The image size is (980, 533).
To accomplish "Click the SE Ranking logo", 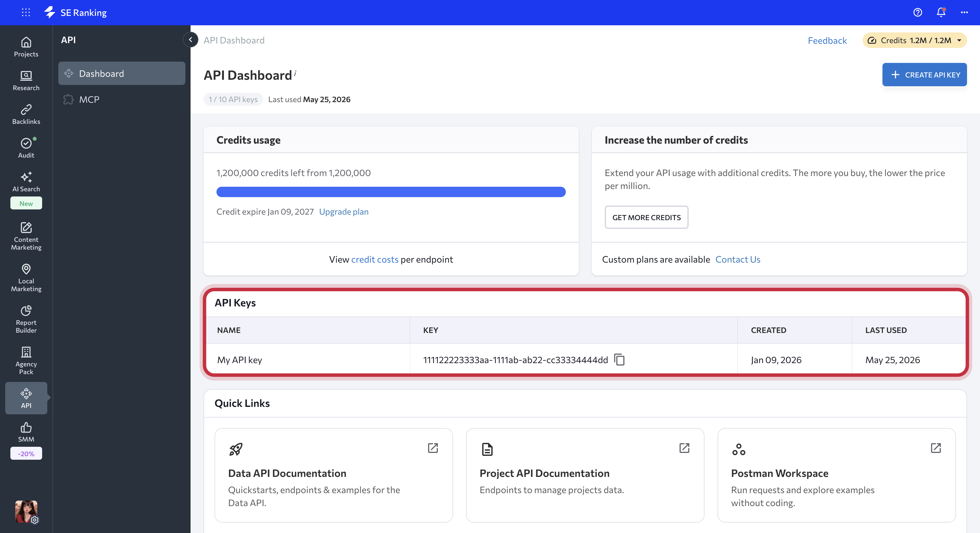I will [x=75, y=13].
